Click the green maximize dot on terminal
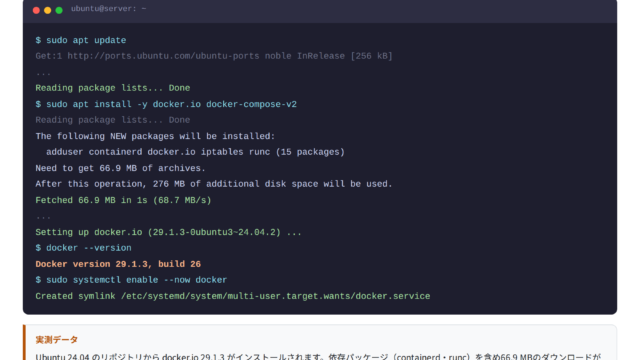640x360 pixels. [x=59, y=10]
